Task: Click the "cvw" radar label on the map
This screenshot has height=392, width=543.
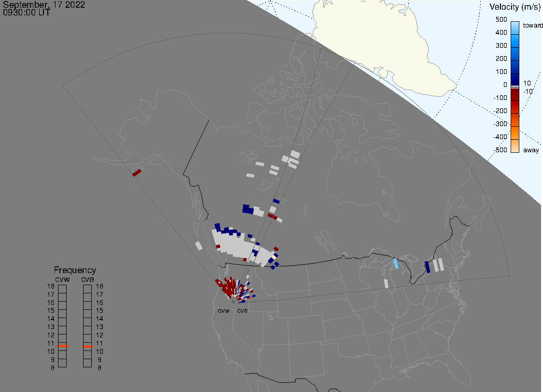Action: (x=224, y=310)
